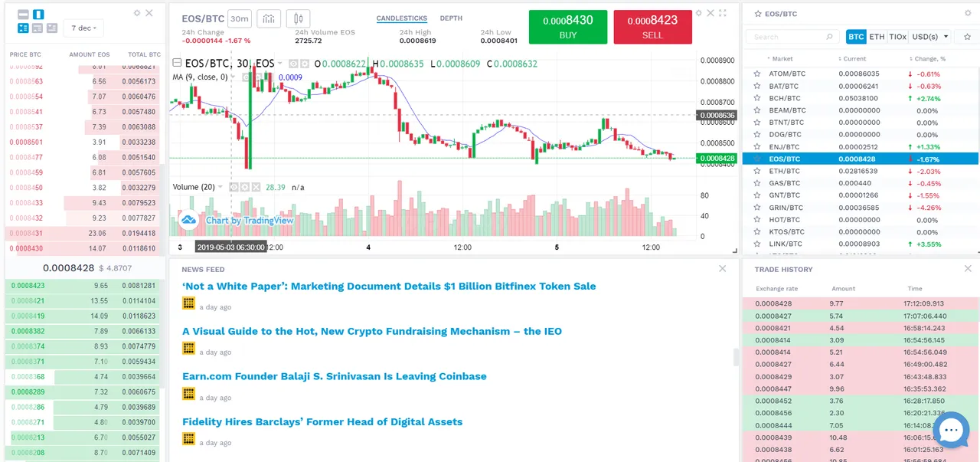Collapse the EOS/BTC chart legend

point(176,63)
